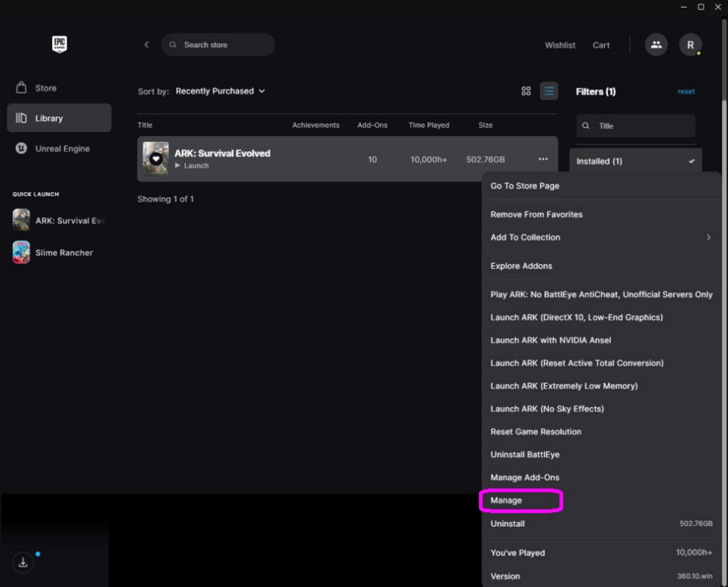Select Launch ARK (No Sky Effects)
The width and height of the screenshot is (728, 587).
click(601, 409)
